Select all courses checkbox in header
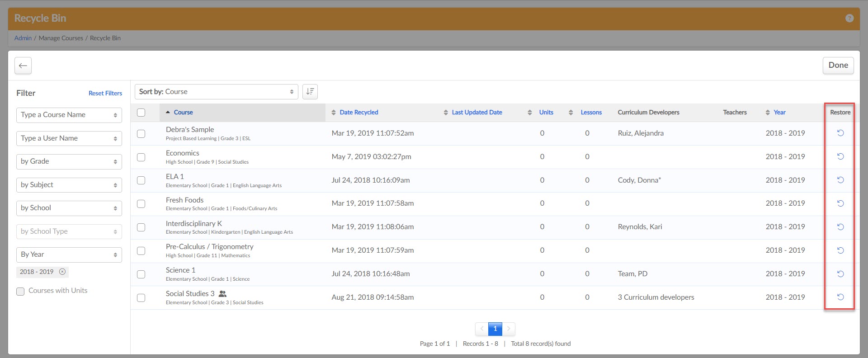The height and width of the screenshot is (358, 868). 141,113
